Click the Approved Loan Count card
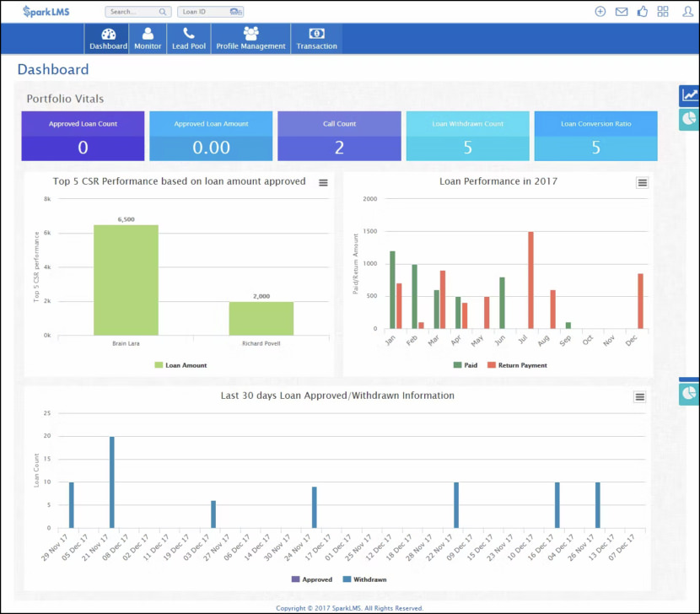This screenshot has height=614, width=700. pyautogui.click(x=83, y=136)
